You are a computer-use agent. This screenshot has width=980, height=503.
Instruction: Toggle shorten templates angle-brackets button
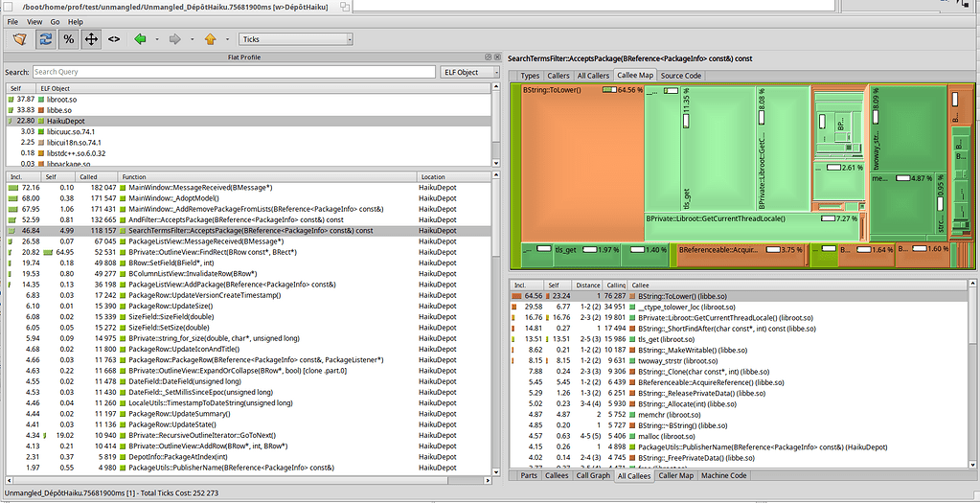(x=114, y=38)
